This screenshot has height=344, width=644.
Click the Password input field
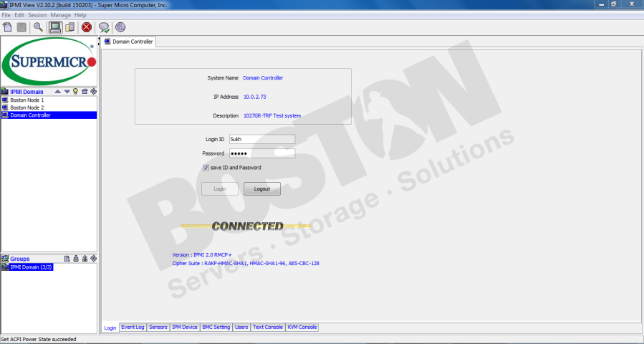pyautogui.click(x=262, y=153)
